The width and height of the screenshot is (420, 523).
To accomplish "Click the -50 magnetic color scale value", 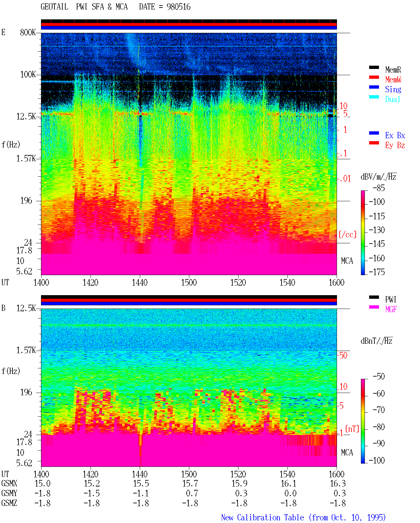I will [379, 377].
